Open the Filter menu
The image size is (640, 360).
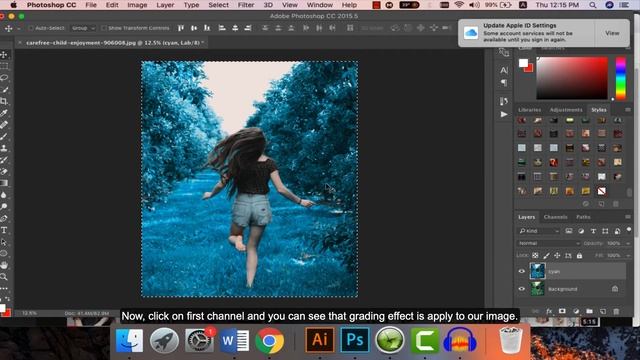[246, 5]
